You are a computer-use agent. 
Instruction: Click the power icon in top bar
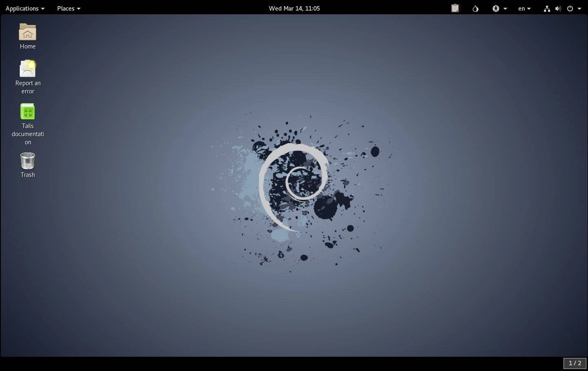(570, 8)
